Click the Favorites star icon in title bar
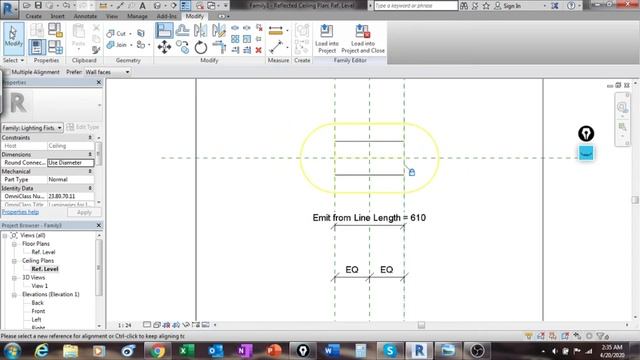The height and width of the screenshot is (360, 640). [x=486, y=6]
